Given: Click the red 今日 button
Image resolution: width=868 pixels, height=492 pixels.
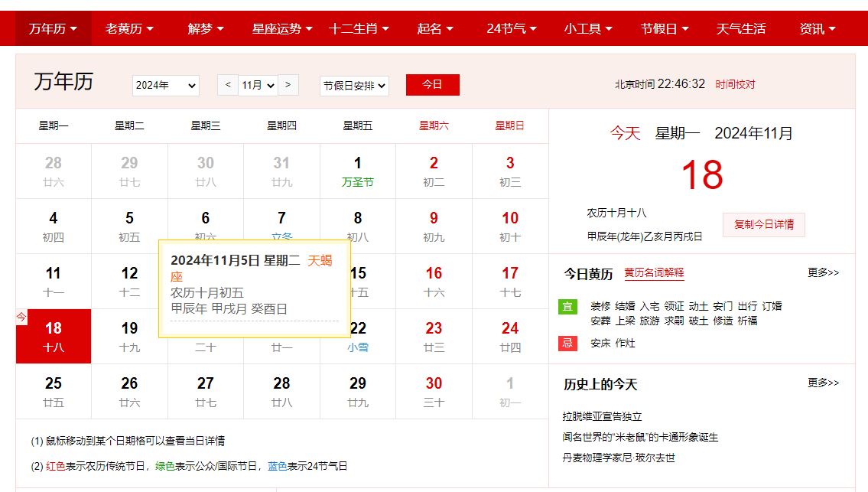Looking at the screenshot, I should [432, 85].
